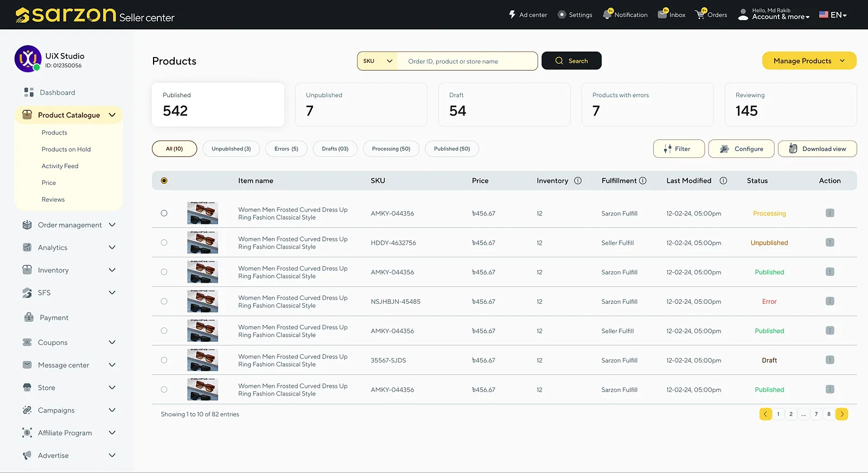868x473 pixels.
Task: Open the Inbox icon
Action: 662,14
